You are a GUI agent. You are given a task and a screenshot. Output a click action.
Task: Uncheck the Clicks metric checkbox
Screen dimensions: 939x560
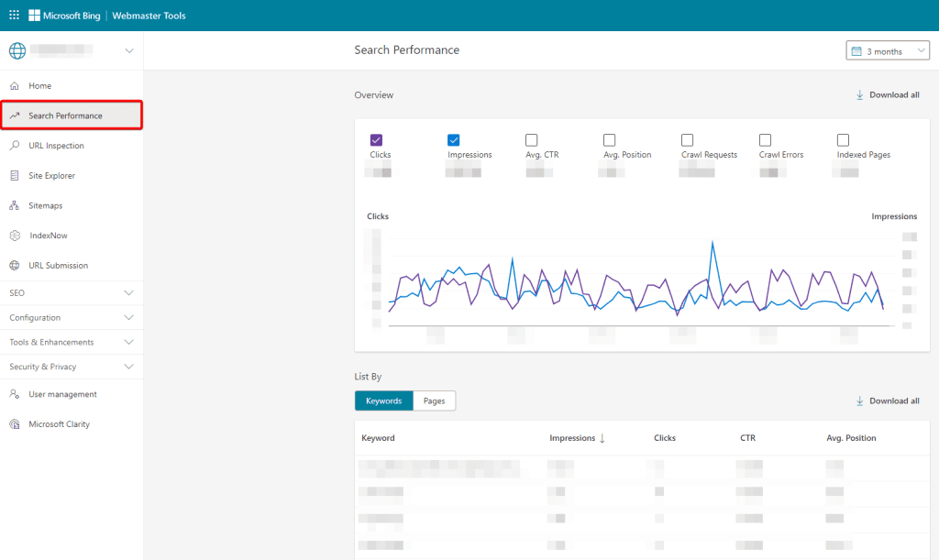pyautogui.click(x=376, y=140)
